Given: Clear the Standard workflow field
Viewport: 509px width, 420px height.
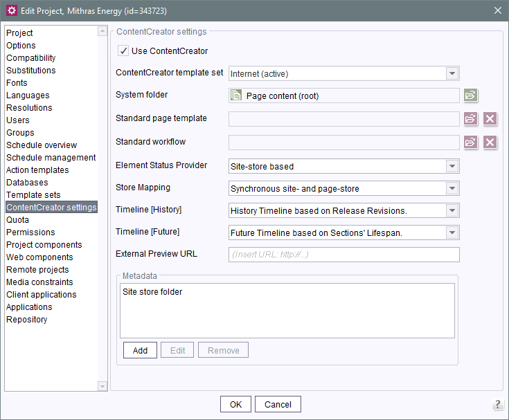Looking at the screenshot, I should [490, 142].
